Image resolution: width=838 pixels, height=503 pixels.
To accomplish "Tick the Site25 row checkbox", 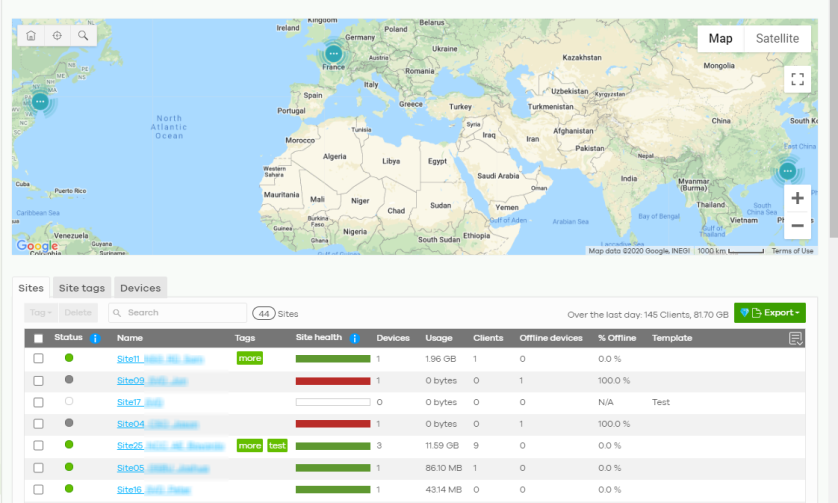I will click(x=39, y=445).
